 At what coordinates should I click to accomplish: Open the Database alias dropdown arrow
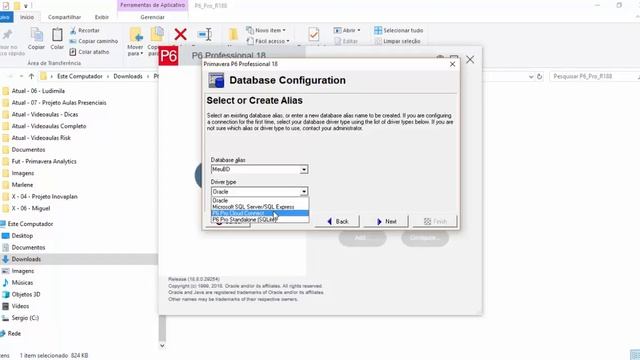pos(304,169)
